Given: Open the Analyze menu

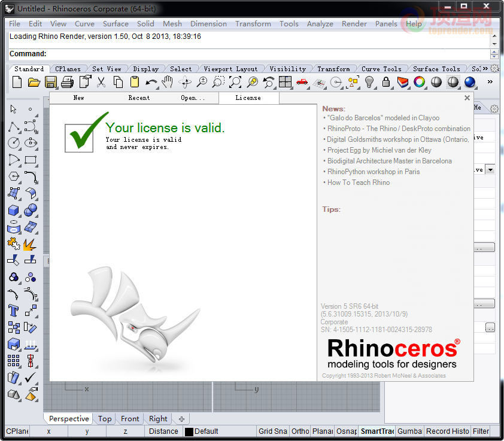Looking at the screenshot, I should [x=320, y=24].
